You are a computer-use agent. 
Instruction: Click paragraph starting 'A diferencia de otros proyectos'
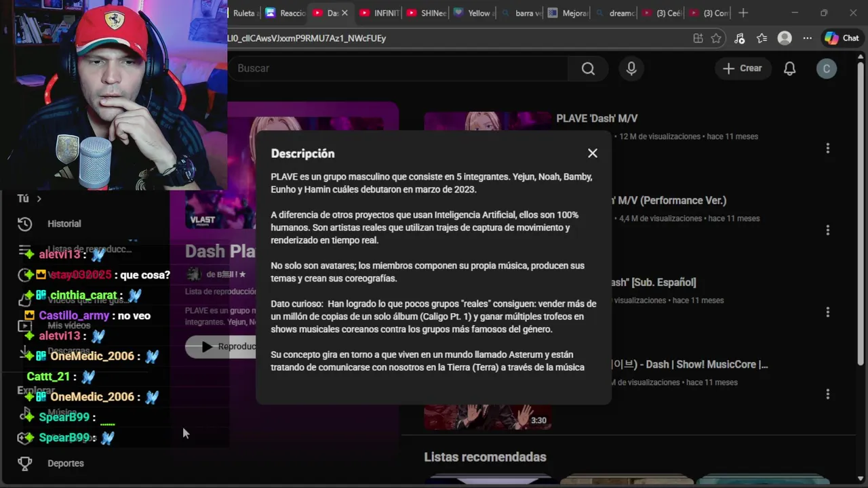pos(425,228)
